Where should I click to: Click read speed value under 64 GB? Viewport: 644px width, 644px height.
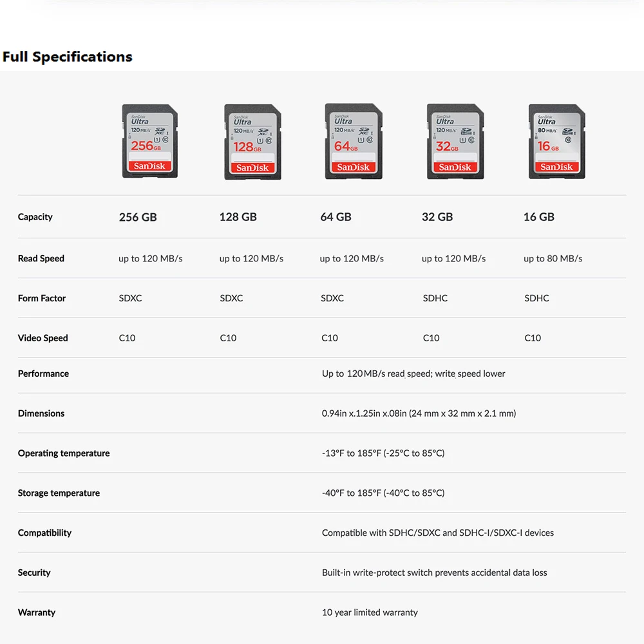point(352,258)
